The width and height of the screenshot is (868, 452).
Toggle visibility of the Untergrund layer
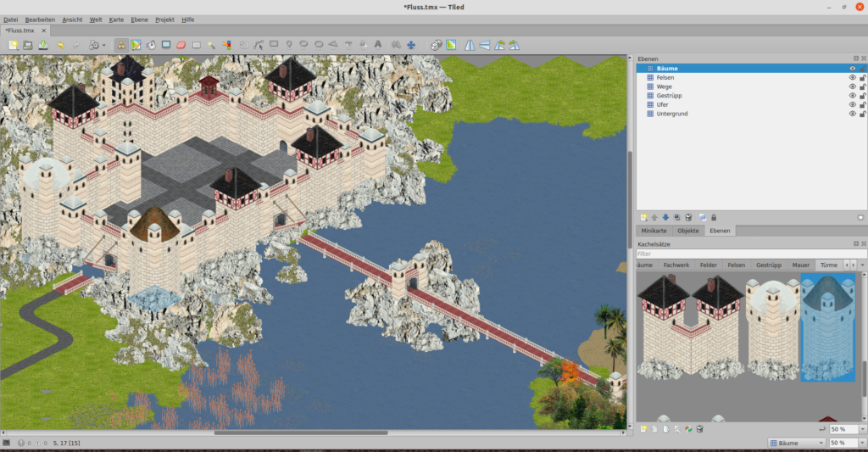[852, 114]
